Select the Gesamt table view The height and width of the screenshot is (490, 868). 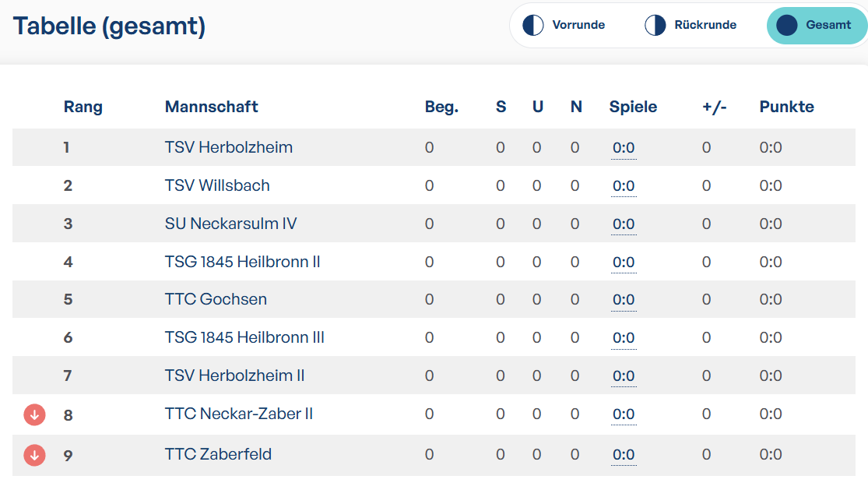[817, 26]
